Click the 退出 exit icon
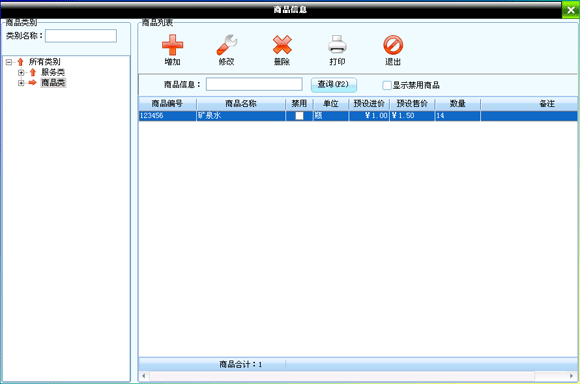Image resolution: width=580 pixels, height=384 pixels. (393, 45)
